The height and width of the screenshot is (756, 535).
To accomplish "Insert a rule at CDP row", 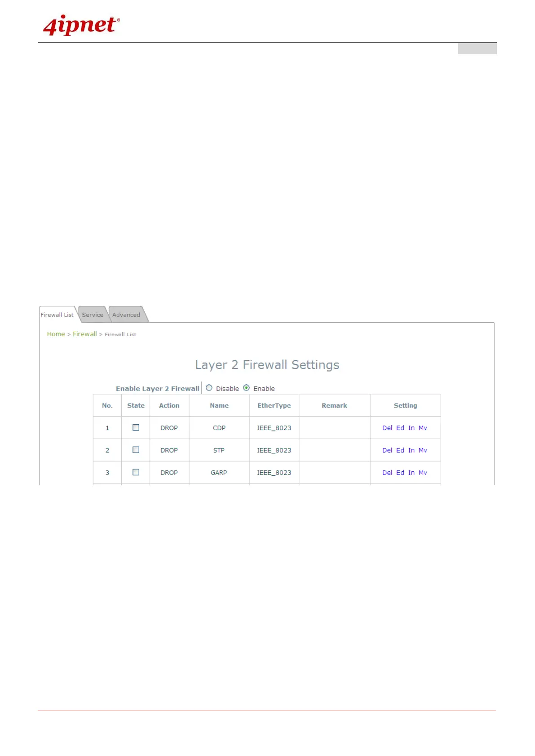I will click(411, 428).
